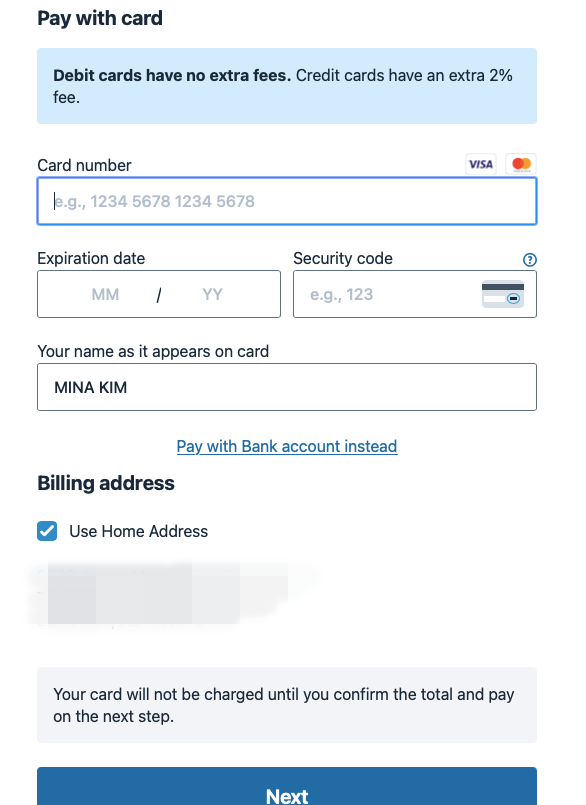Open Pay with Bank account instead link
The image size is (586, 805).
(x=287, y=446)
